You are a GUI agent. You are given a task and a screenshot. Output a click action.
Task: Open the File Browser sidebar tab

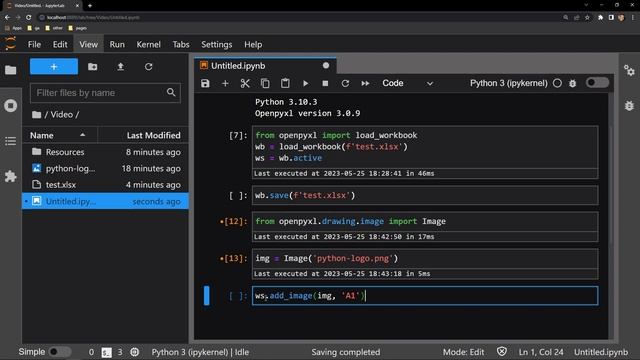[11, 70]
